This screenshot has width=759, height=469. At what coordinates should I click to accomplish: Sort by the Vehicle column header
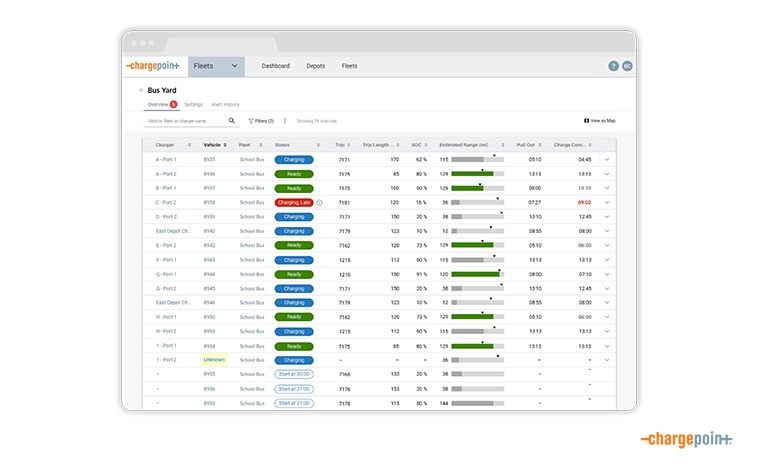[x=212, y=144]
